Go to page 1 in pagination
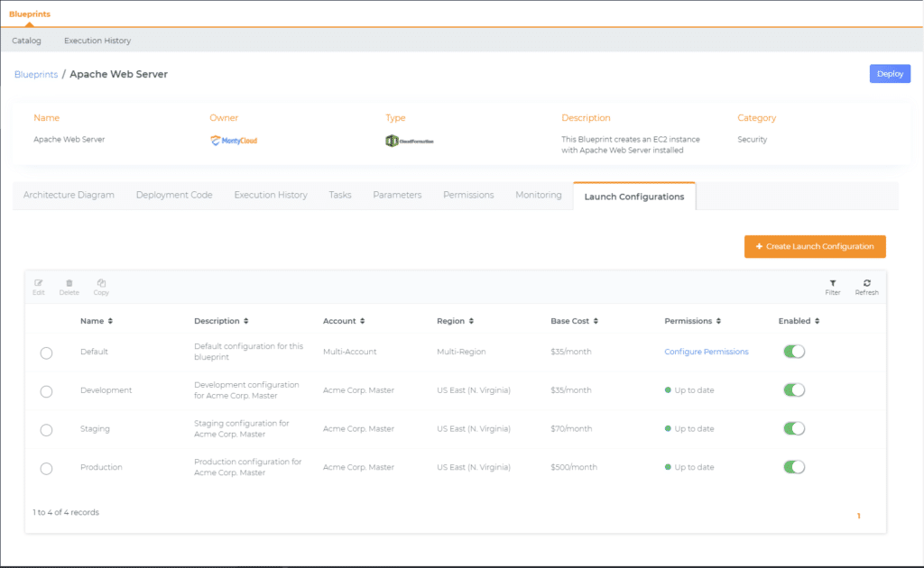 pos(858,516)
